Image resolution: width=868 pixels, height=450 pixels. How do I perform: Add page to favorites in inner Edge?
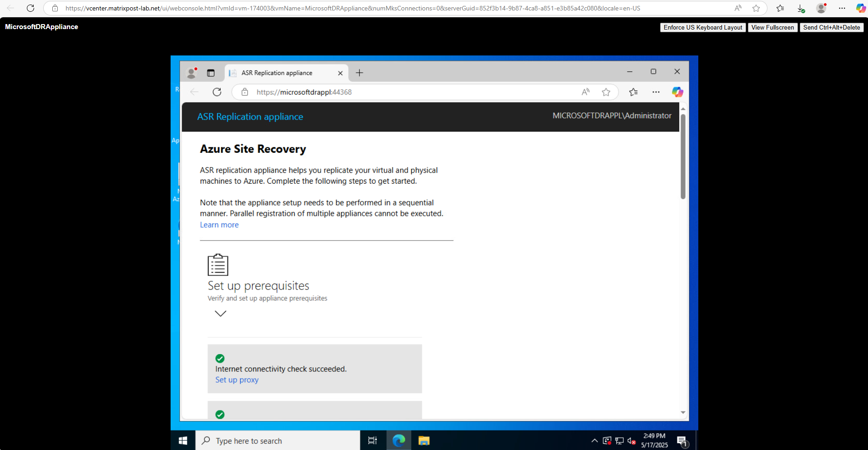coord(606,92)
